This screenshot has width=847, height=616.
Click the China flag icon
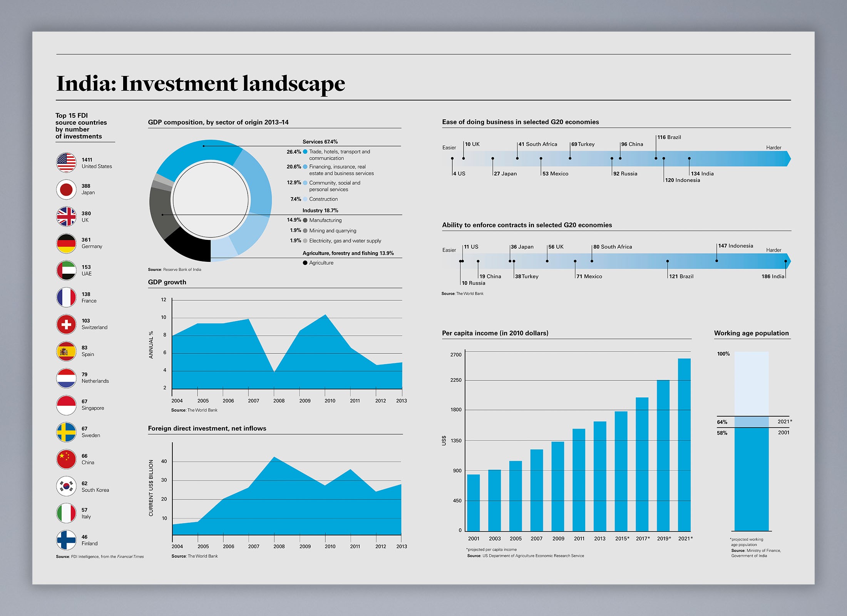coord(66,459)
